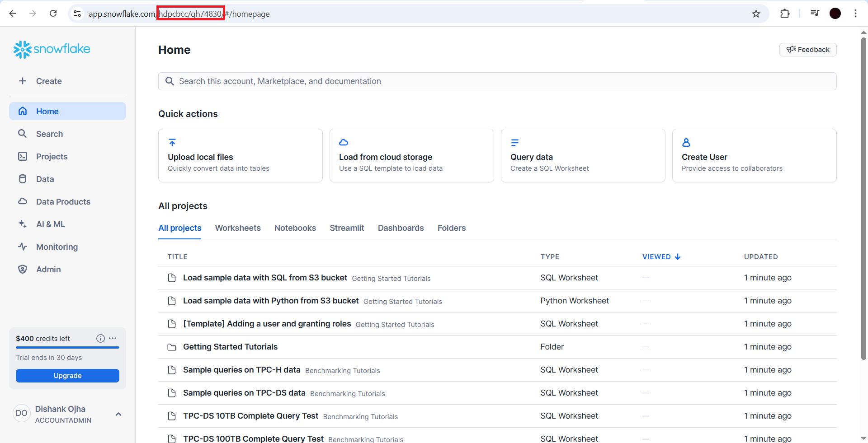Click the TITLE column header
The width and height of the screenshot is (868, 443).
(x=177, y=257)
